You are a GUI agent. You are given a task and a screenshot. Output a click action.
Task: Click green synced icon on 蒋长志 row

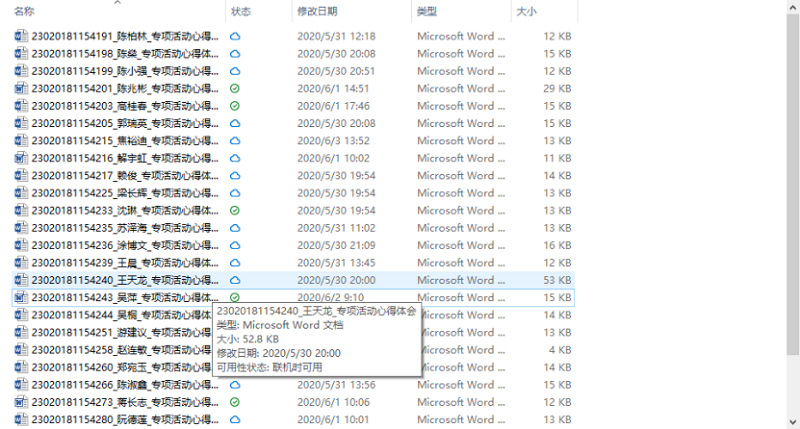[x=235, y=402]
